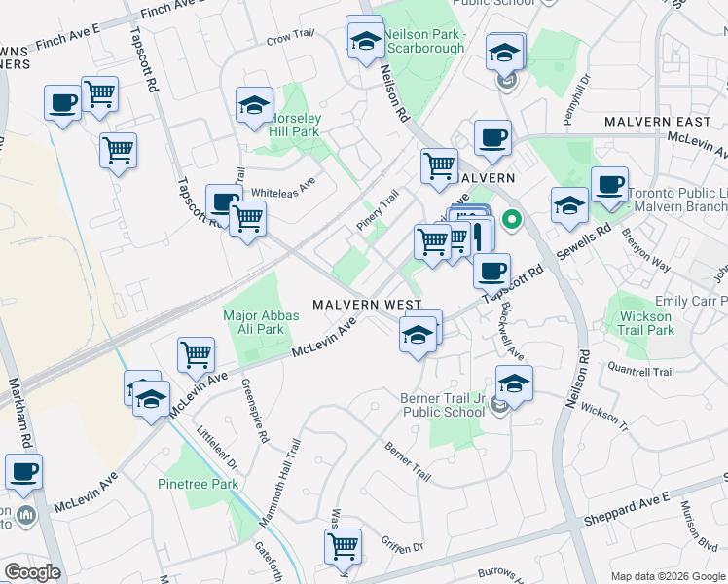This screenshot has height=584, width=728.
Task: Click the 'Toronto Public Library - Malvern Branch' label
Action: pyautogui.click(x=677, y=200)
